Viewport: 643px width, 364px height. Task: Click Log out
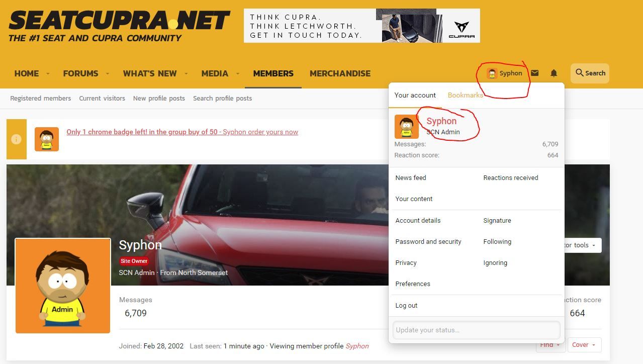(x=406, y=306)
